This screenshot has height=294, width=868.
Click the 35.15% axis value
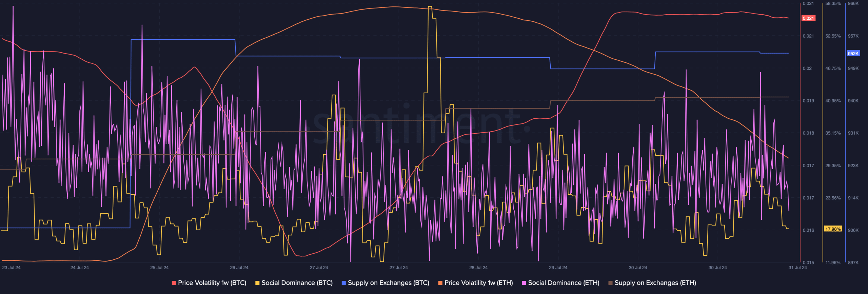tap(833, 133)
